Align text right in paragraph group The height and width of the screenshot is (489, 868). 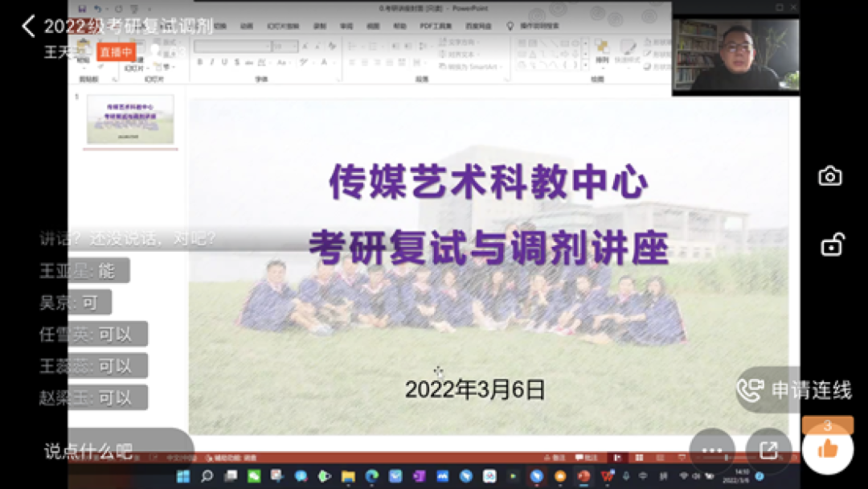coord(378,63)
